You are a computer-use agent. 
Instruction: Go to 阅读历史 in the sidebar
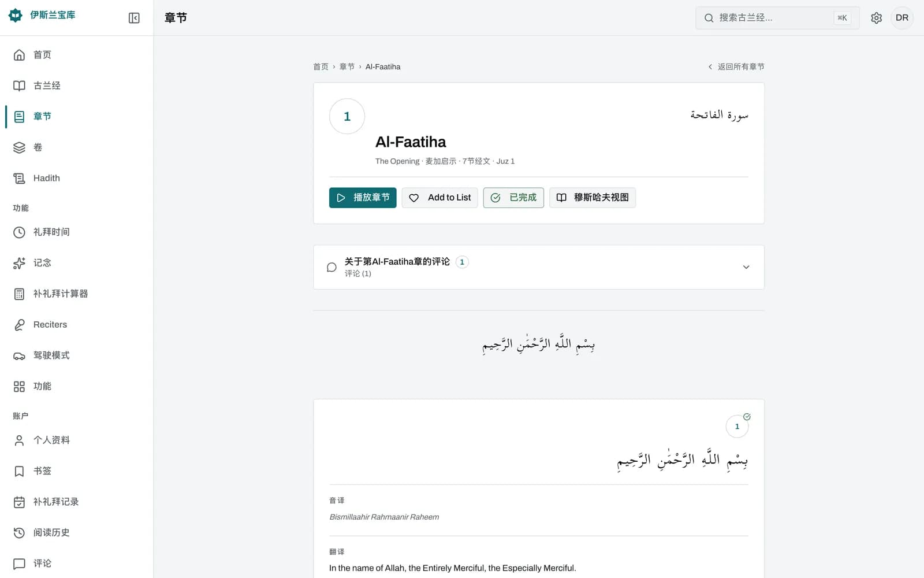click(x=77, y=533)
